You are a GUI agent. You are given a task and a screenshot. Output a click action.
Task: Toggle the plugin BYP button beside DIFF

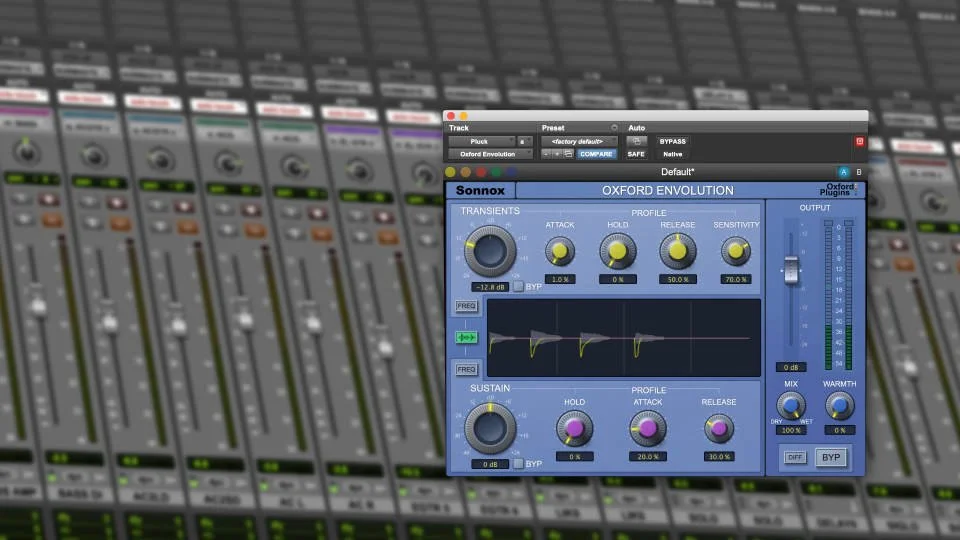831,457
